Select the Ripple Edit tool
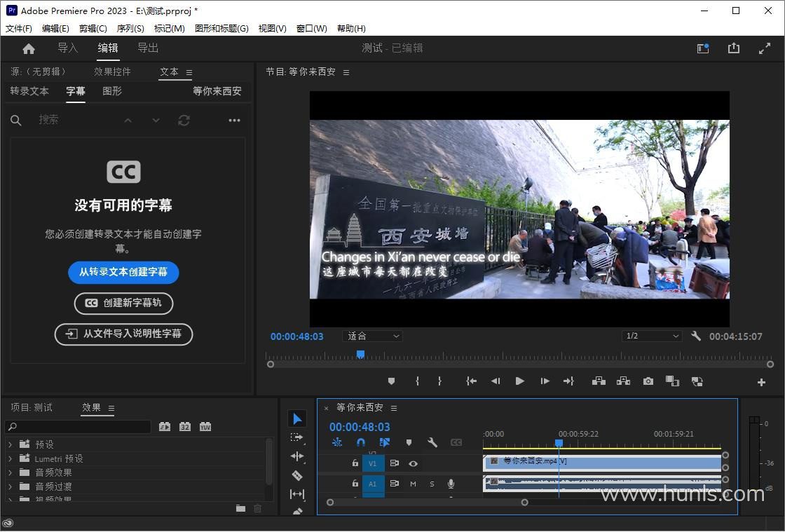Screen dimensions: 785x532 tap(297, 456)
